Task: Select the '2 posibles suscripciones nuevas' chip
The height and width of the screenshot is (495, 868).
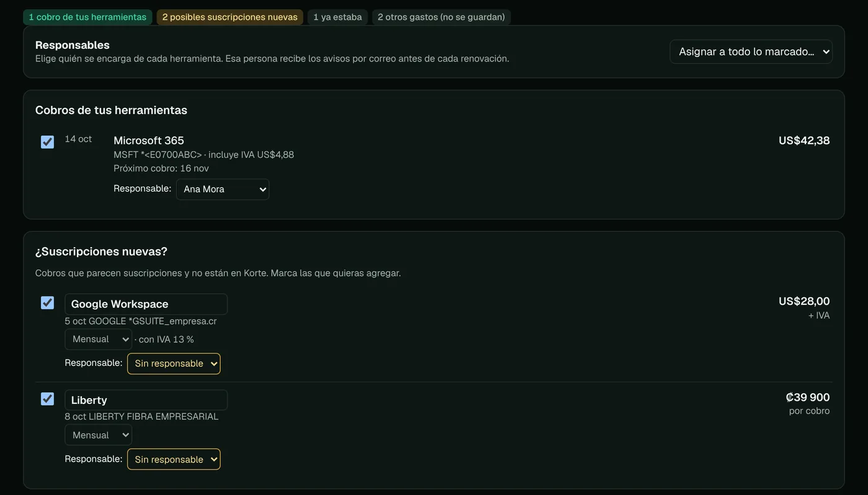Action: pyautogui.click(x=230, y=17)
